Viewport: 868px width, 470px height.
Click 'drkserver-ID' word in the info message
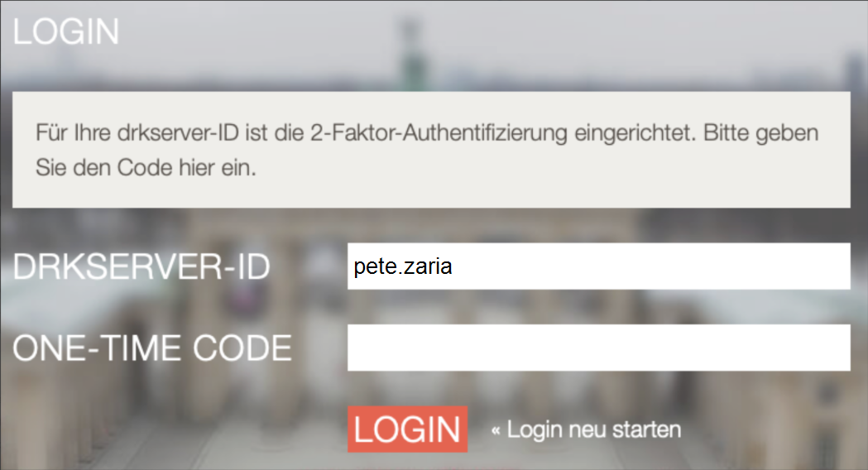click(x=178, y=133)
